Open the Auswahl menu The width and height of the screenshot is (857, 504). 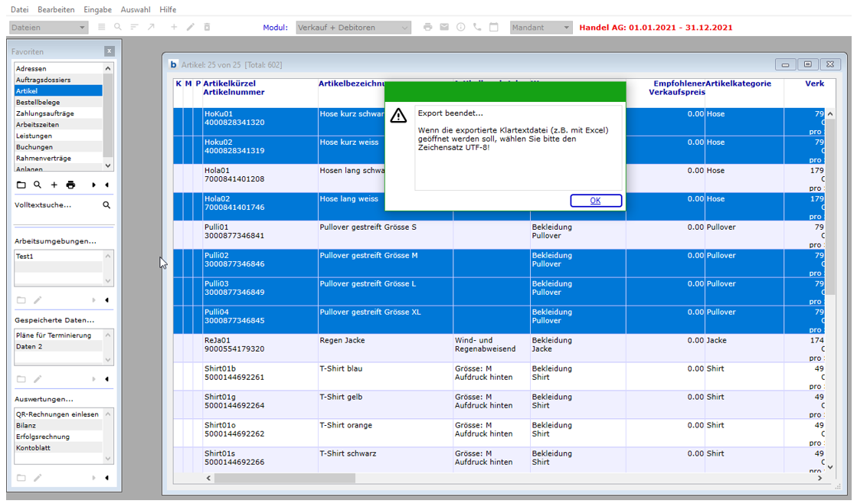coord(136,9)
